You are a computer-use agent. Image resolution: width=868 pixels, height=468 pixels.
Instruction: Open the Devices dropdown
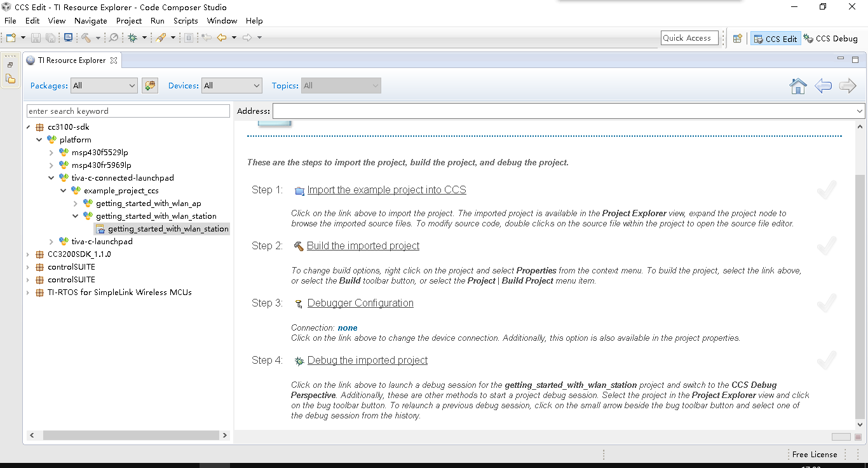232,85
